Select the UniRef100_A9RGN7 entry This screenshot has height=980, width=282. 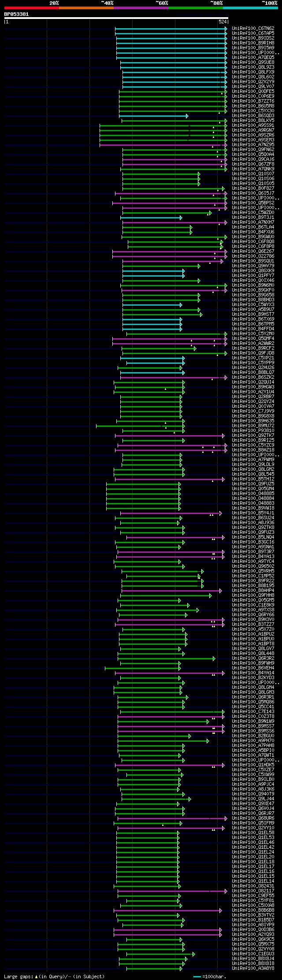[253, 130]
